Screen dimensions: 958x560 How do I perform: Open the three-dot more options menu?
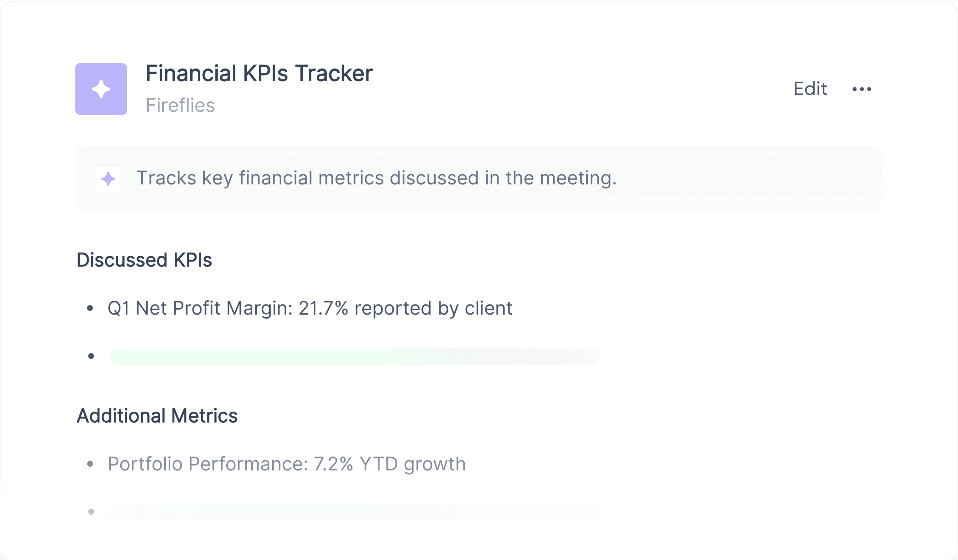[862, 89]
